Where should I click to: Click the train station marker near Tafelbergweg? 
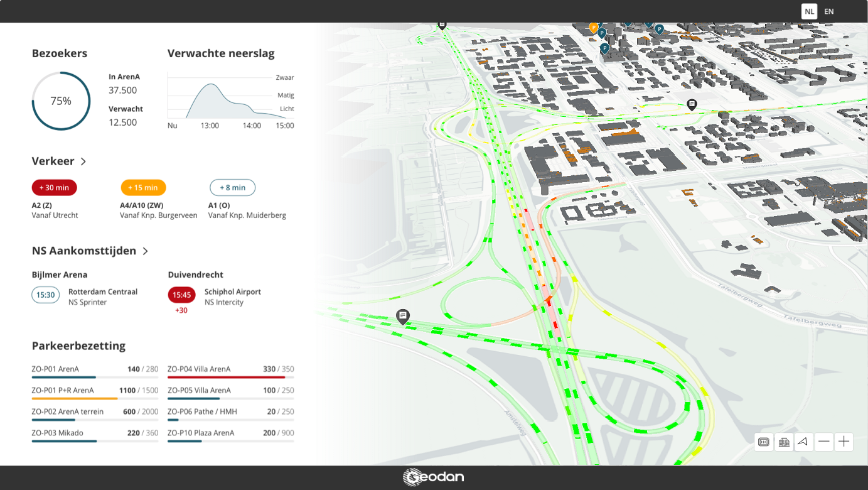[692, 102]
